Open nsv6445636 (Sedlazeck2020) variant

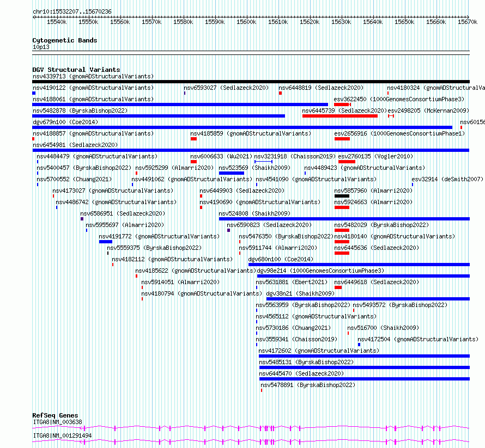tap(377, 248)
